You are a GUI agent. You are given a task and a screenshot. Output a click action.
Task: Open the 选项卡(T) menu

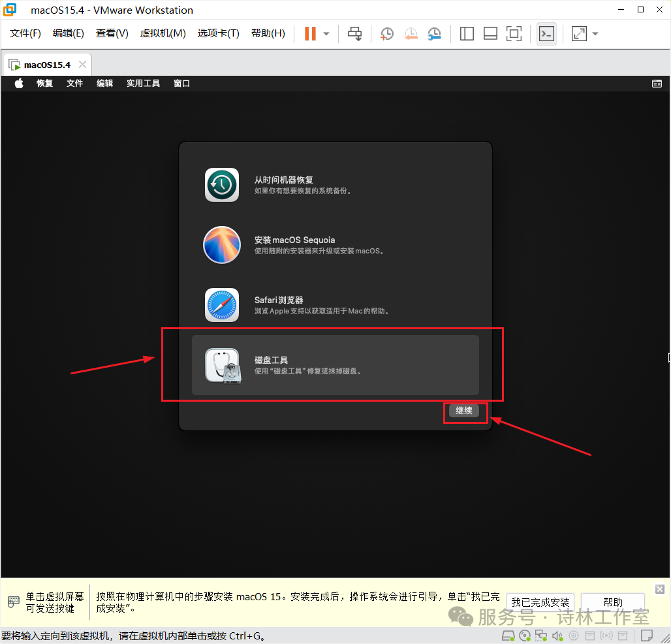[218, 33]
